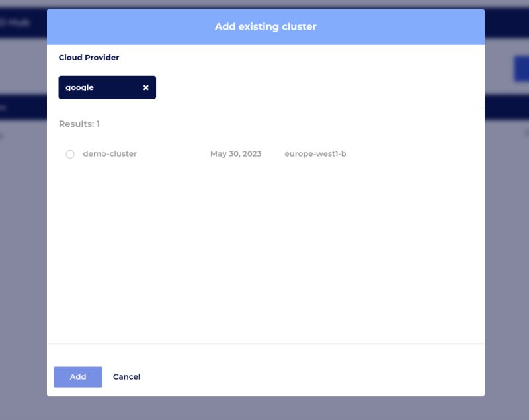Click the May 30, 2023 date entry
Image resolution: width=529 pixels, height=420 pixels.
[x=235, y=153]
